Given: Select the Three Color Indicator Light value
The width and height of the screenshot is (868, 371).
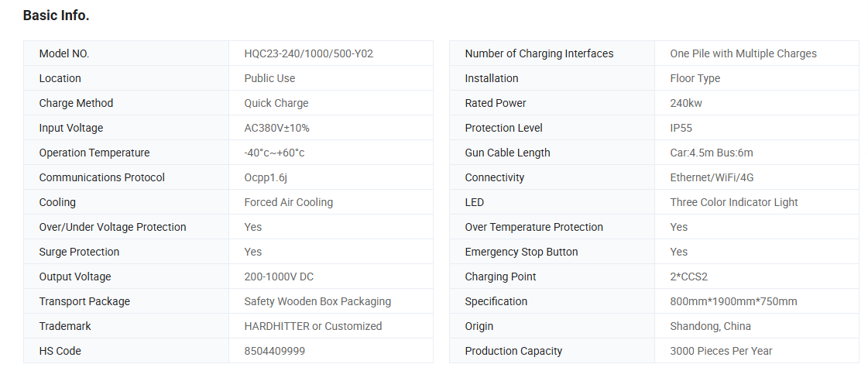Looking at the screenshot, I should 733,202.
